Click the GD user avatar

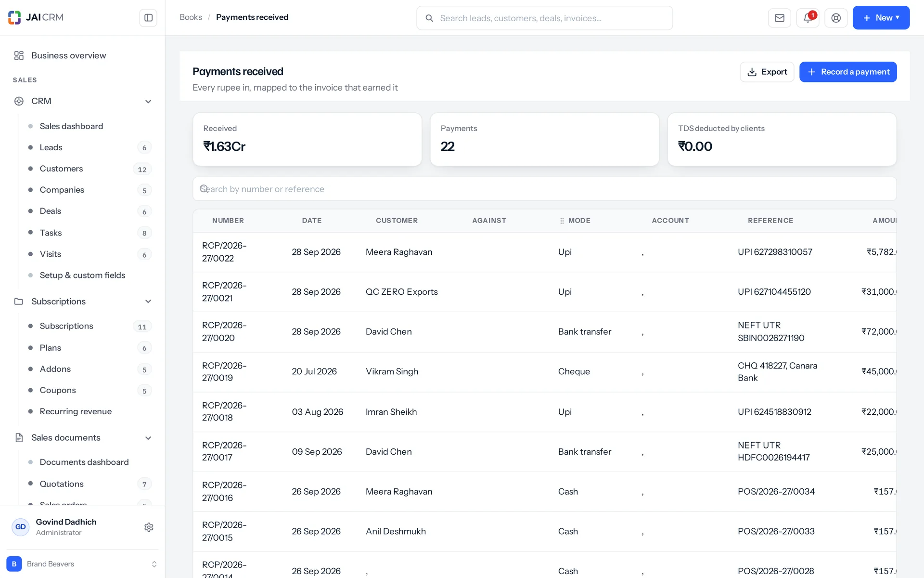point(21,527)
